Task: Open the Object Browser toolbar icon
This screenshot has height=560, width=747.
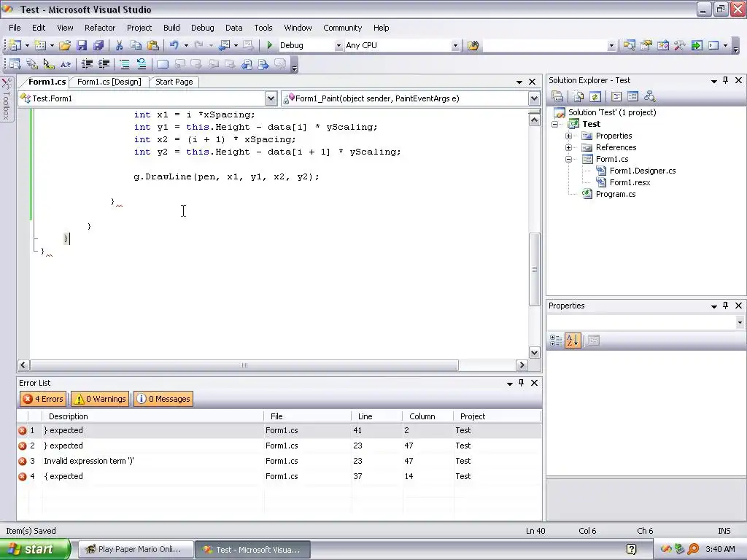Action: pos(663,45)
